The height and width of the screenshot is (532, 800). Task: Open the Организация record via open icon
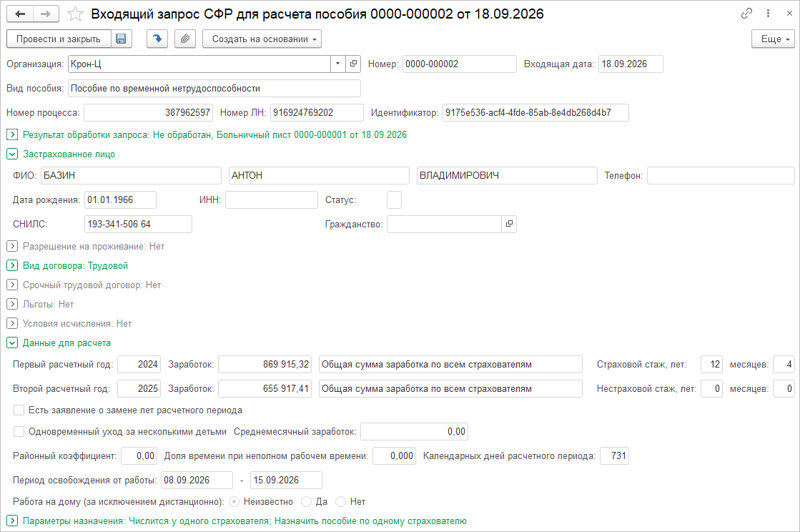[x=354, y=64]
